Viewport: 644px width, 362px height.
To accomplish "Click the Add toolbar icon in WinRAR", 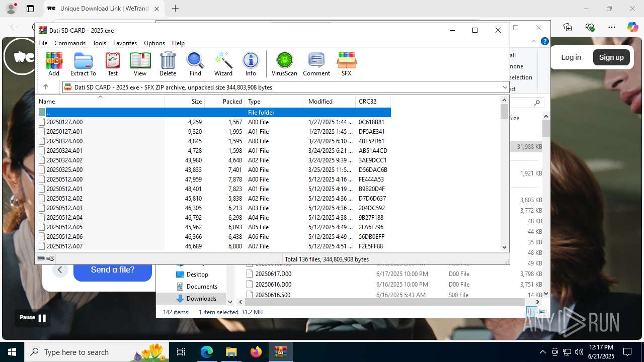I will [x=54, y=64].
